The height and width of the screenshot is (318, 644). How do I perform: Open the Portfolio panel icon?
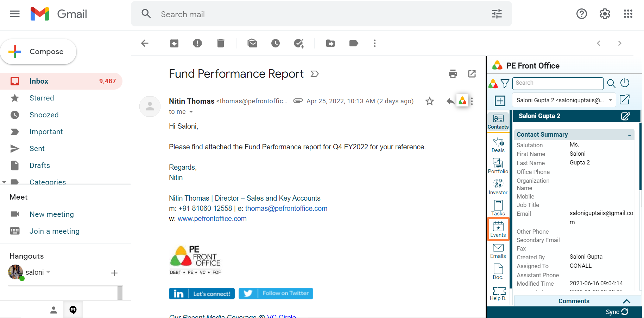[498, 166]
